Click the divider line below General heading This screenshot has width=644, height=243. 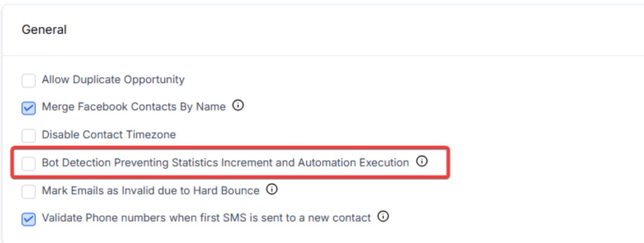[x=320, y=56]
